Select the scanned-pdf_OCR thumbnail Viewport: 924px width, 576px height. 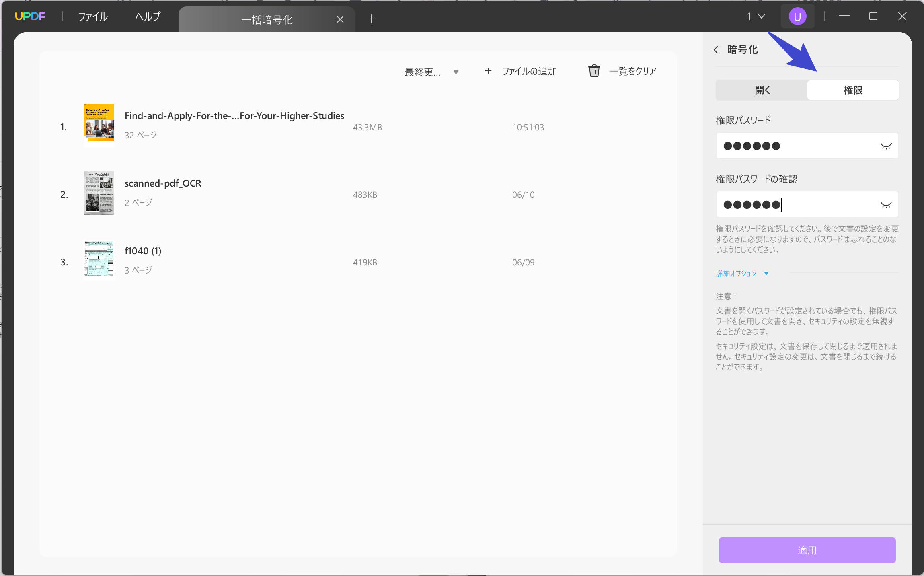click(99, 193)
